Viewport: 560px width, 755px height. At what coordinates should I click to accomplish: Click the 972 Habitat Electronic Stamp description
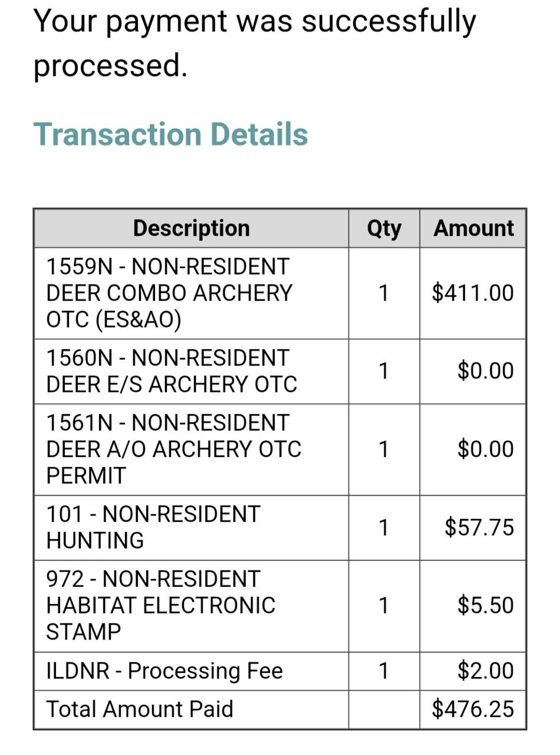[x=160, y=606]
